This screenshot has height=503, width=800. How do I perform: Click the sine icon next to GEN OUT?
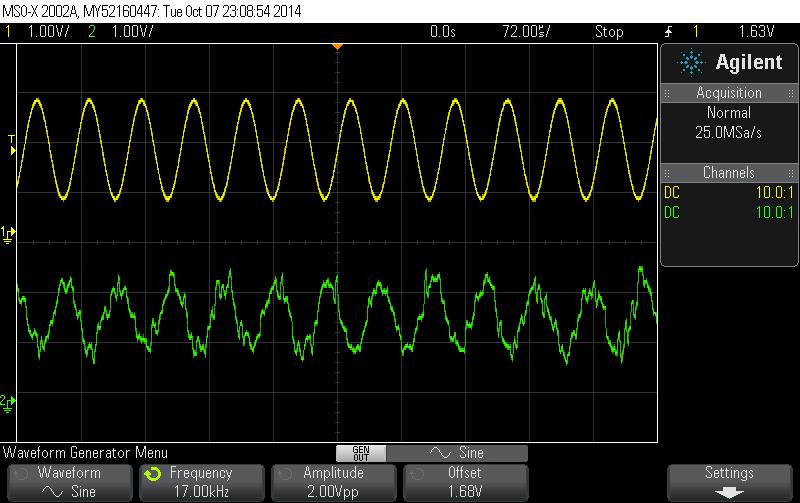pos(440,452)
